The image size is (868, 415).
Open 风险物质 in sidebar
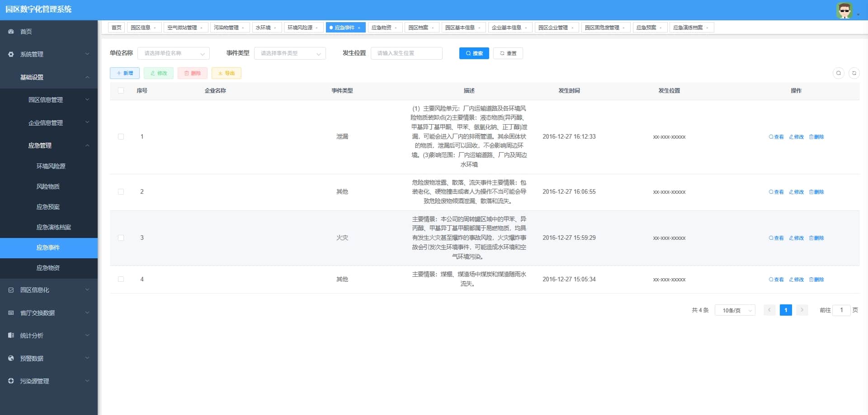click(49, 187)
